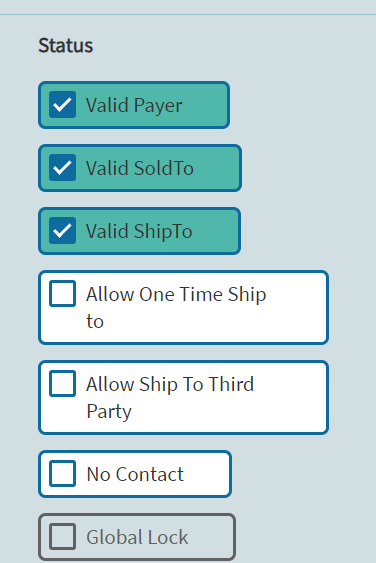Uncheck the Valid SoldTo checkbox
Screen dimensions: 376x563
point(62,168)
